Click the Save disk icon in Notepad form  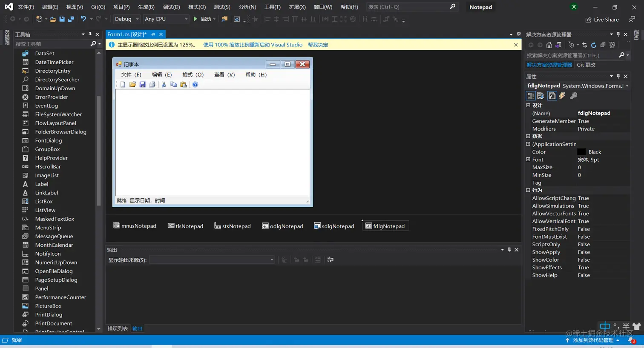pyautogui.click(x=143, y=84)
